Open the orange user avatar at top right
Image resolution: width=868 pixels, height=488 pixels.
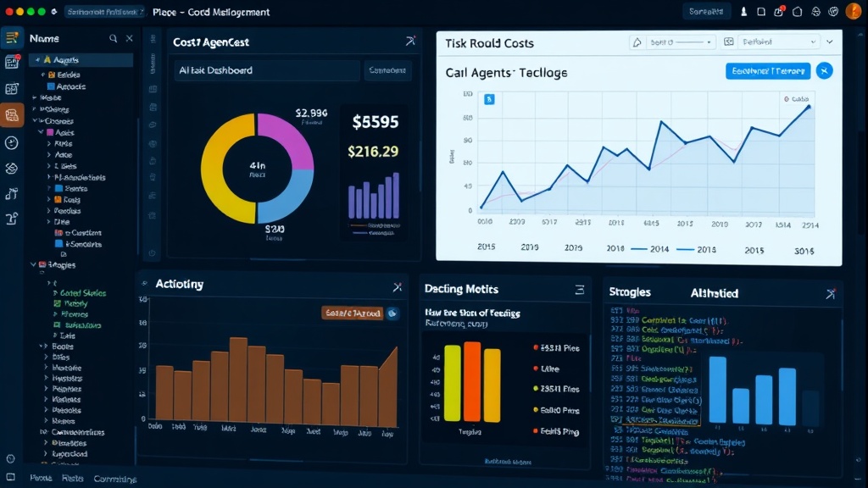pos(854,11)
